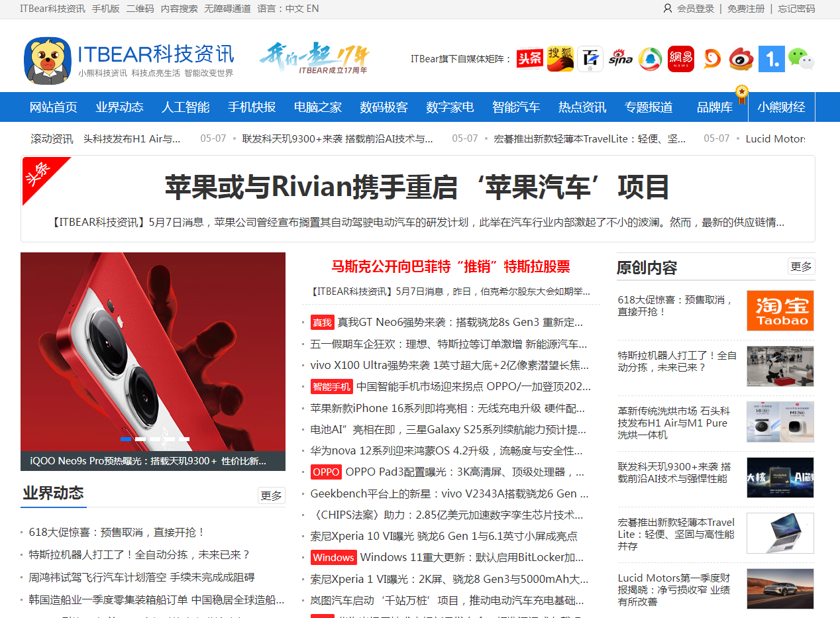This screenshot has height=618, width=840.
Task: Open 手机快报 navigation item
Action: [x=252, y=107]
